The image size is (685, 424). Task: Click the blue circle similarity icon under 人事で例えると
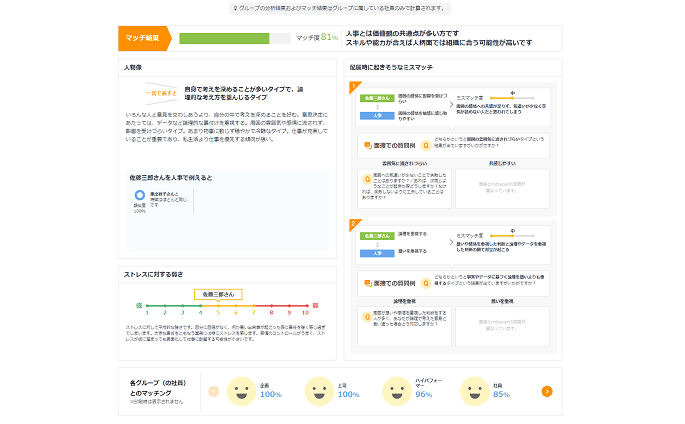pyautogui.click(x=140, y=195)
